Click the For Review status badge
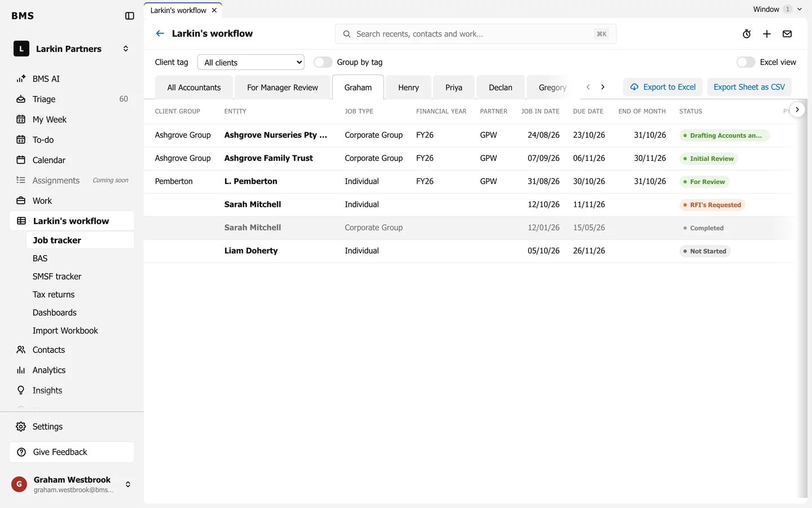Screen dimensions: 812x508 704,182
